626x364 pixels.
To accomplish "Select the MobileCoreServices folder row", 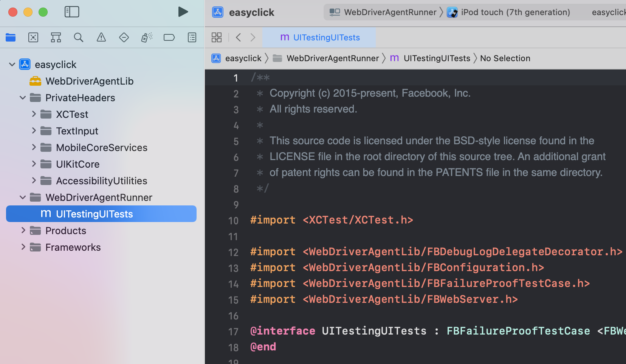I will pos(101,148).
